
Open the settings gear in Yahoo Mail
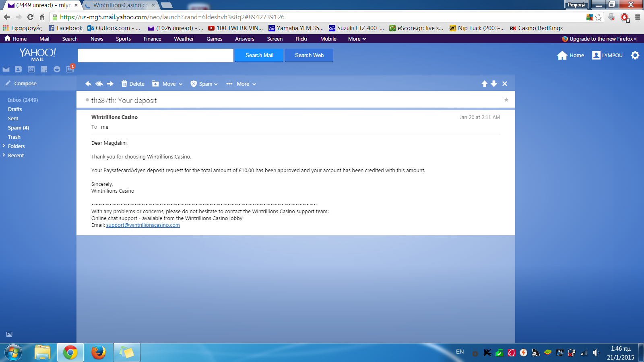point(635,56)
